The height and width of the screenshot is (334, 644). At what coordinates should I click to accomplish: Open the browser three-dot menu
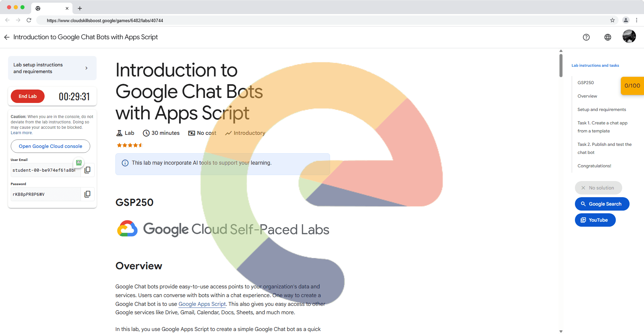[x=636, y=20]
